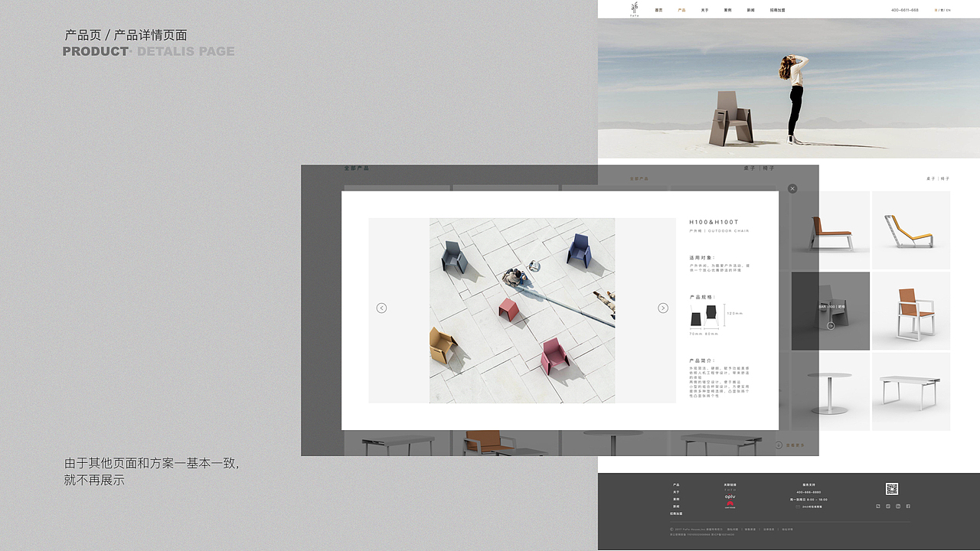This screenshot has width=980, height=551.
Task: Open the LinkedIn icon in the footer
Action: pos(898,506)
